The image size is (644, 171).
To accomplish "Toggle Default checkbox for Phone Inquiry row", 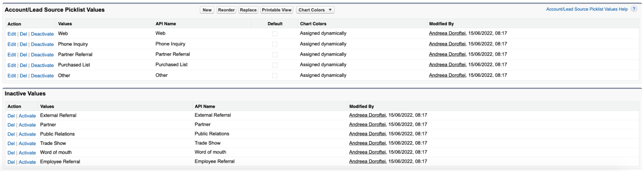I will [x=275, y=44].
